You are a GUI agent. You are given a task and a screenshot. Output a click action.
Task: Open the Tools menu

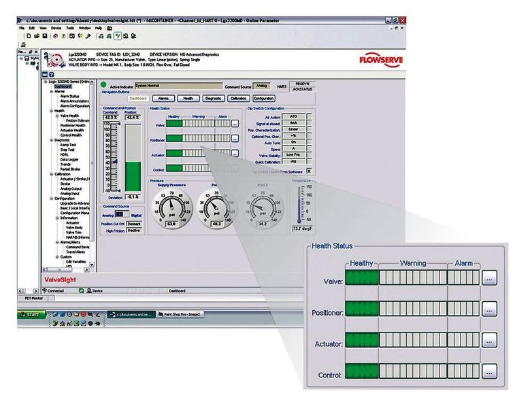pos(70,28)
